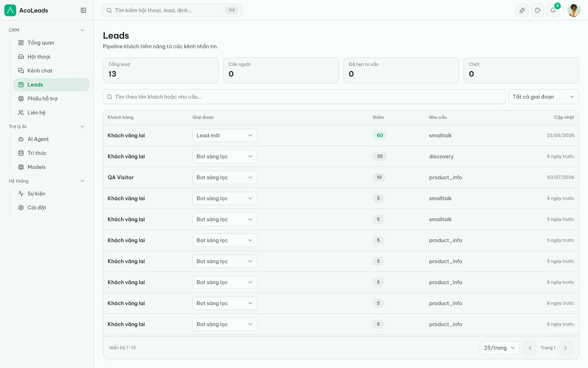Screen dimensions: 588x368
Task: Collapse the Trợ lý AI section
Action: [x=82, y=127]
